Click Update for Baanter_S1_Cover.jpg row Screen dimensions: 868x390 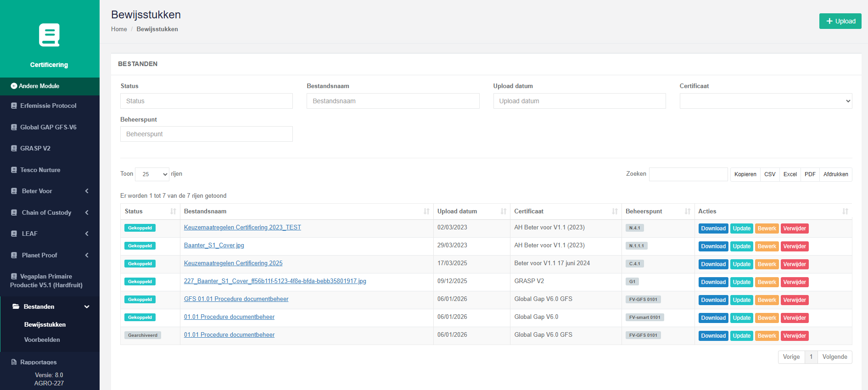[742, 246]
